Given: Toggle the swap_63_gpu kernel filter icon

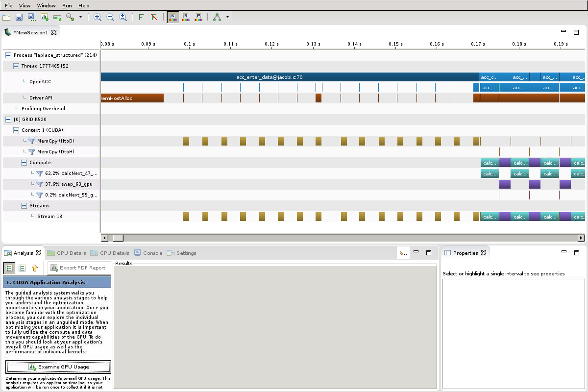Looking at the screenshot, I should click(40, 184).
